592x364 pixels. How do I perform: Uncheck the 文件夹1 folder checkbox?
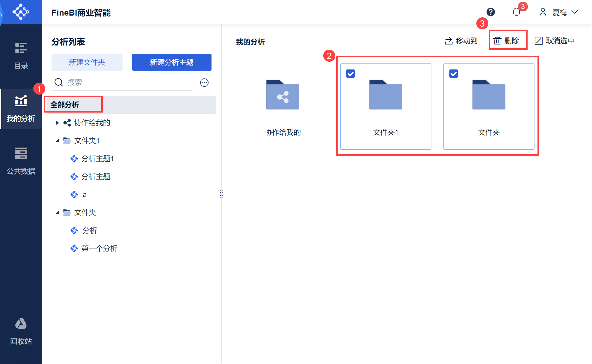[x=351, y=74]
